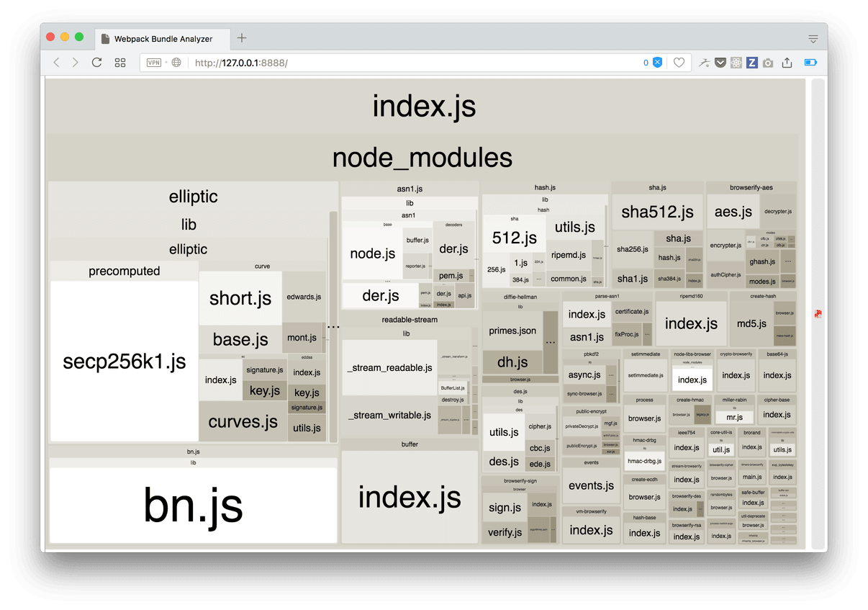
Task: Select the Webpack Bundle Analyzer tab
Action: coord(163,38)
